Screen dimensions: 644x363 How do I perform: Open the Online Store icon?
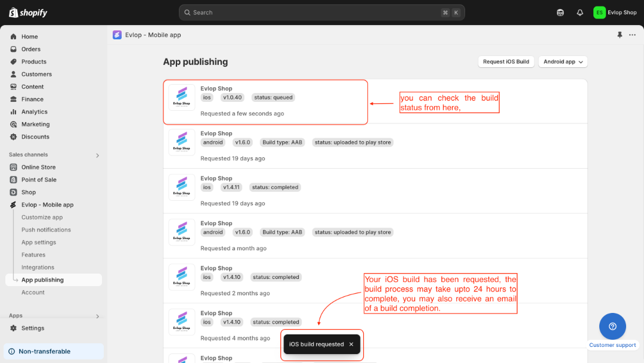point(14,167)
